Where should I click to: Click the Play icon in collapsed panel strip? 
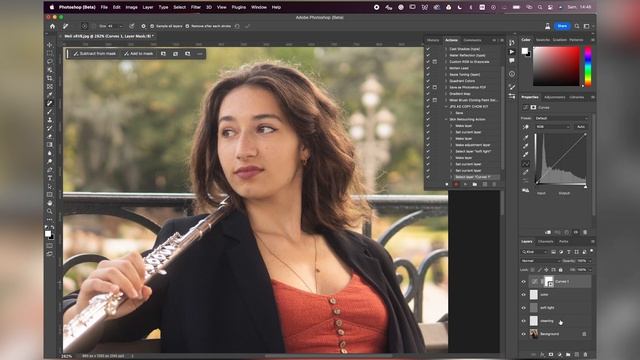click(512, 52)
